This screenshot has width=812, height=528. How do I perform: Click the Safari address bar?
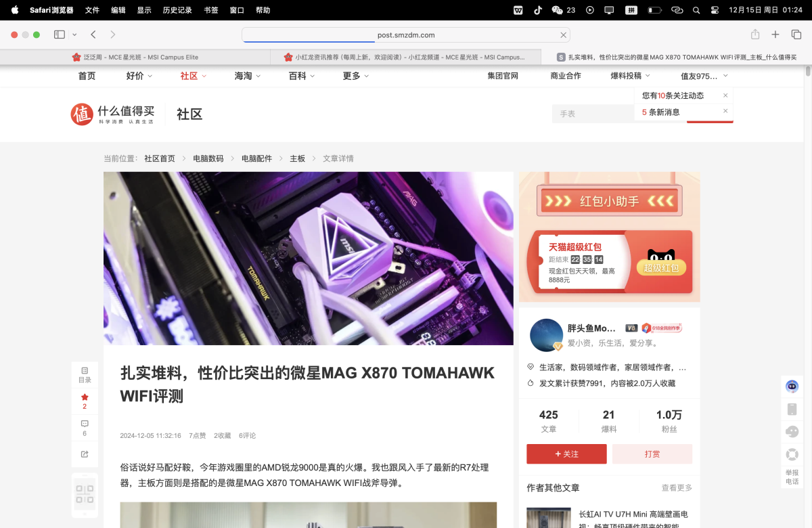[406, 35]
